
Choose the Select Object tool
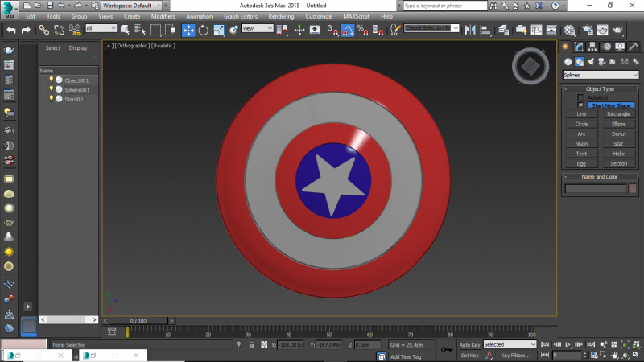click(x=125, y=30)
